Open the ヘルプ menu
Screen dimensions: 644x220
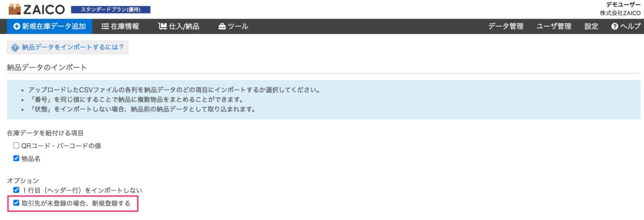coord(626,26)
